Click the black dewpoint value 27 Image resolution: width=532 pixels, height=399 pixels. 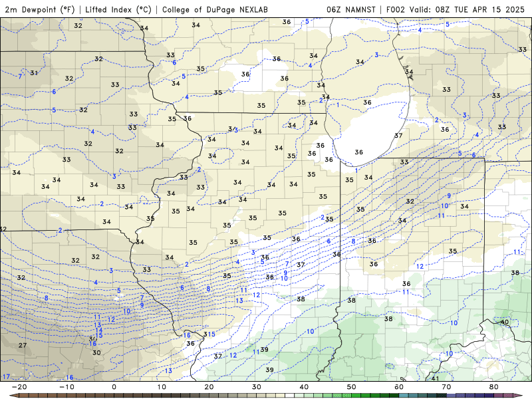[x=23, y=345]
